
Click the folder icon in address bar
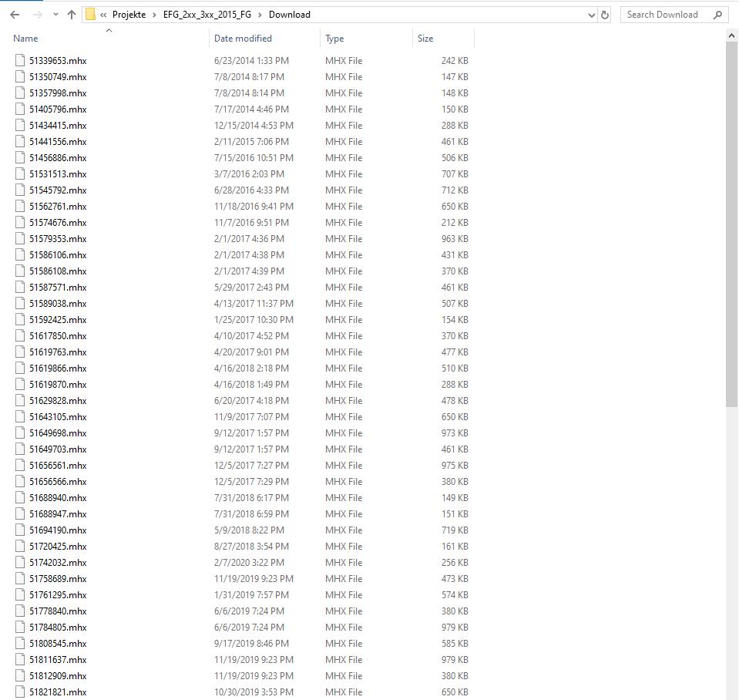point(90,15)
